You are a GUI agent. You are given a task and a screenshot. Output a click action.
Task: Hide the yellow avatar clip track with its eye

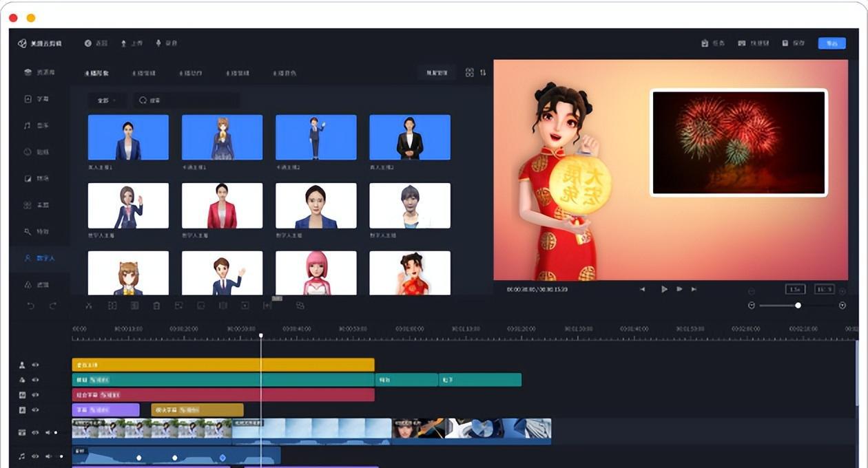click(x=35, y=365)
